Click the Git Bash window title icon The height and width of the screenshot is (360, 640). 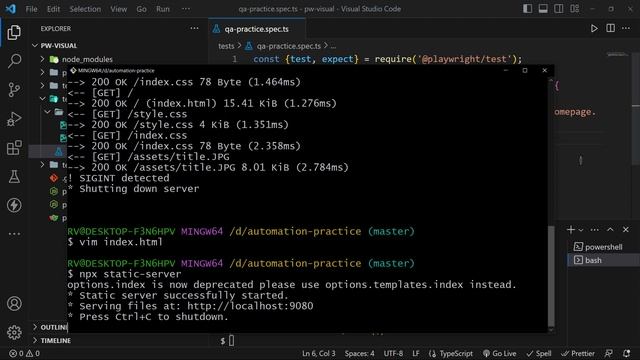pyautogui.click(x=73, y=70)
